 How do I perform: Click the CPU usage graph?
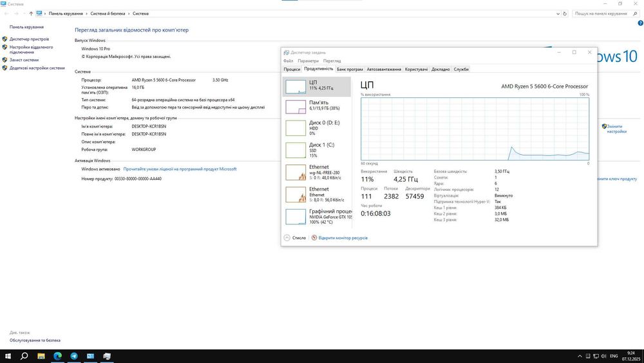click(x=475, y=129)
